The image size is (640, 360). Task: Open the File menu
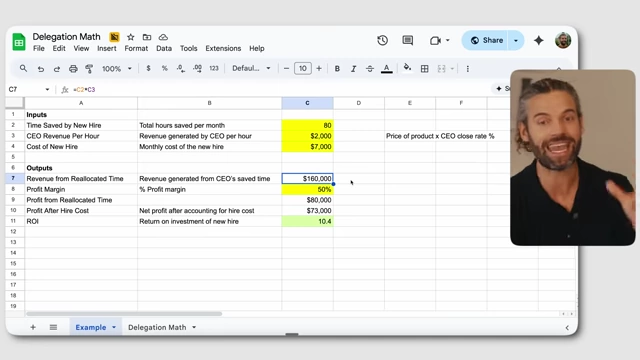click(39, 48)
